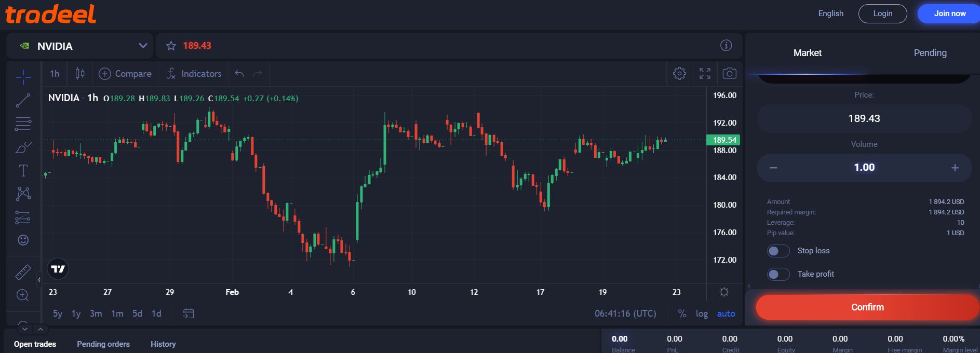This screenshot has height=353, width=980.
Task: Open the Pending orders tab
Action: coord(103,344)
